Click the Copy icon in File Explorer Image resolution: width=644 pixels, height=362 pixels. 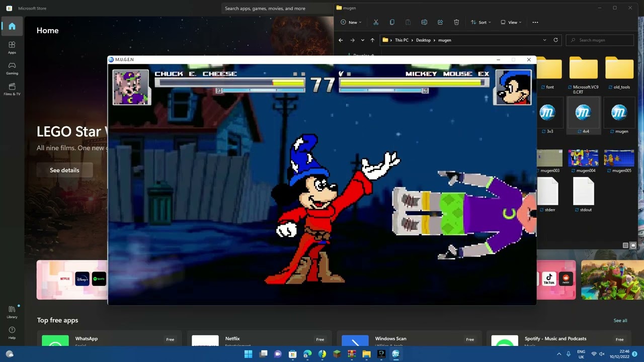(392, 22)
